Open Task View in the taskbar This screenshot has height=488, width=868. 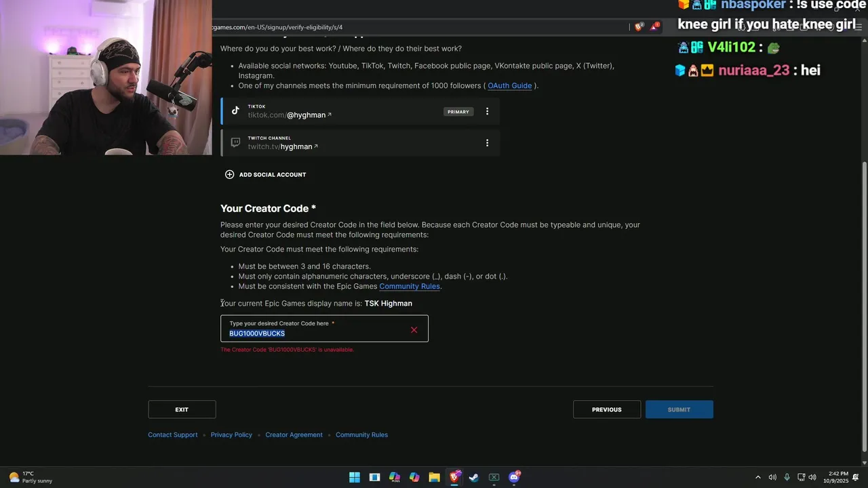374,477
